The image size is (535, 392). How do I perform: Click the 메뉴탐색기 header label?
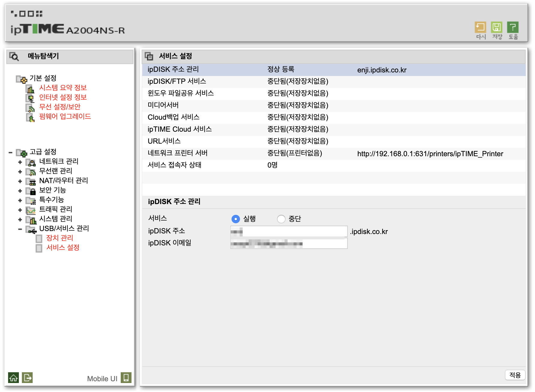pos(43,56)
